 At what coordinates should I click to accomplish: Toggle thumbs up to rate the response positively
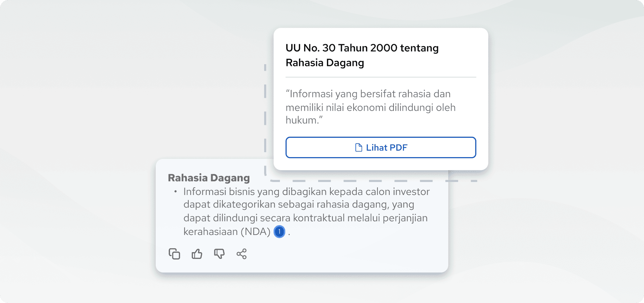[x=196, y=254]
